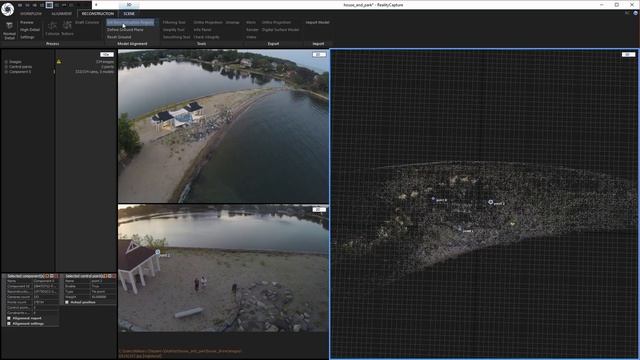Select control point marker point 2 in 3D view
640x360 pixels.
[491, 202]
